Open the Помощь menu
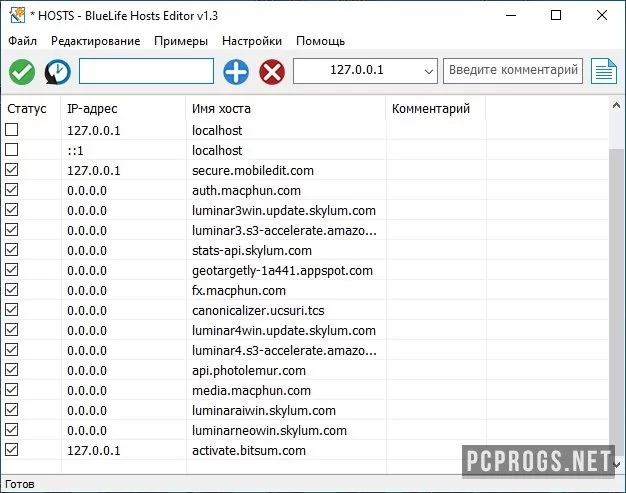Viewport: 626px width, 493px height. pos(321,41)
